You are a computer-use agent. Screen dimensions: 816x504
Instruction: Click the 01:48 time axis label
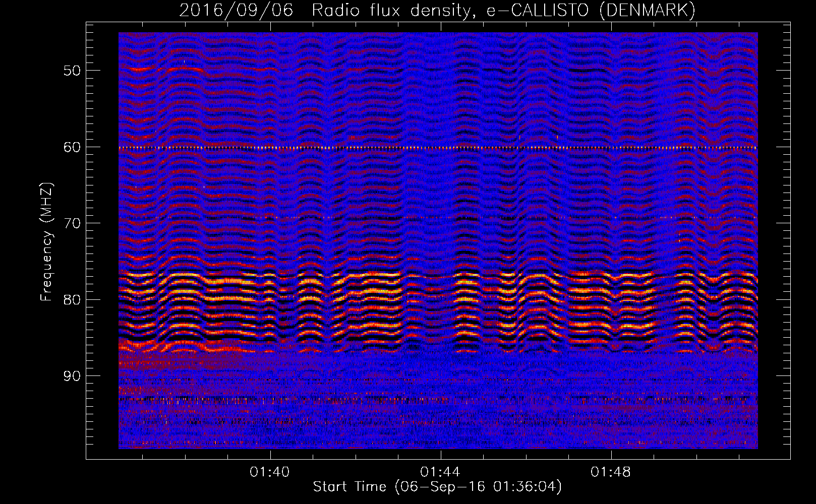click(611, 472)
